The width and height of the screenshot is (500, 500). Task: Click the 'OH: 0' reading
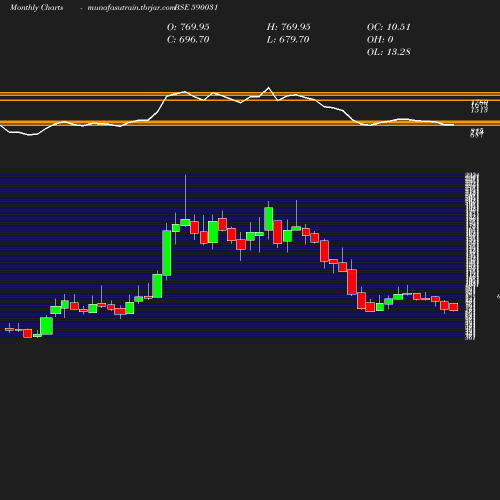click(380, 39)
